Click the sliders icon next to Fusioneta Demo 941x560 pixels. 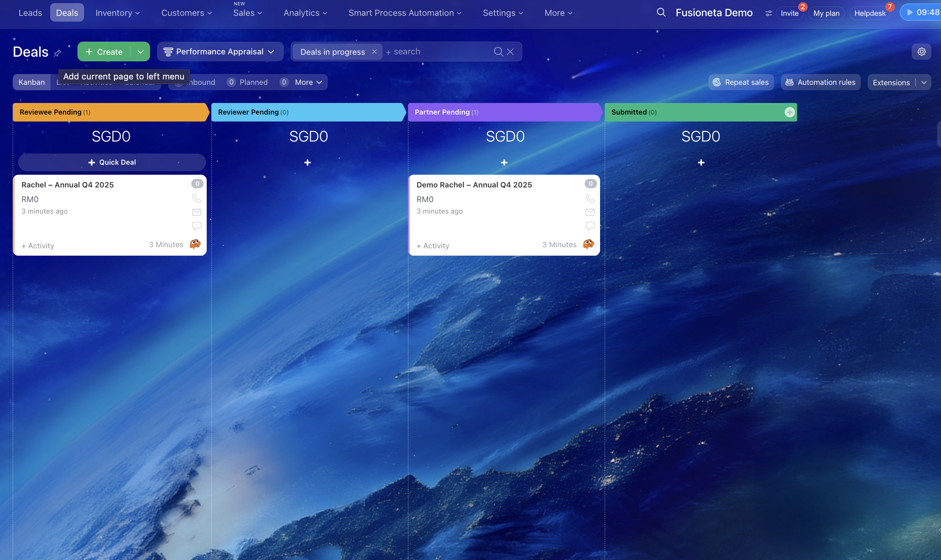click(769, 13)
